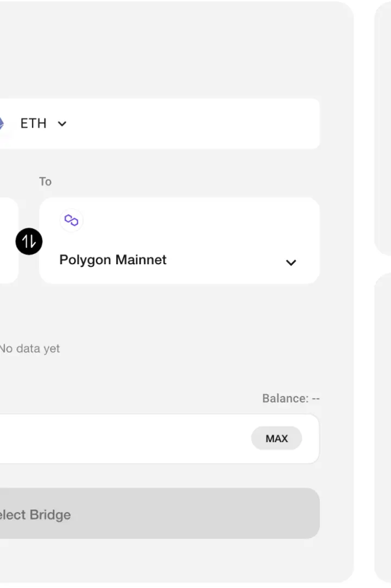Click the swap networks arrows icon

coord(29,241)
